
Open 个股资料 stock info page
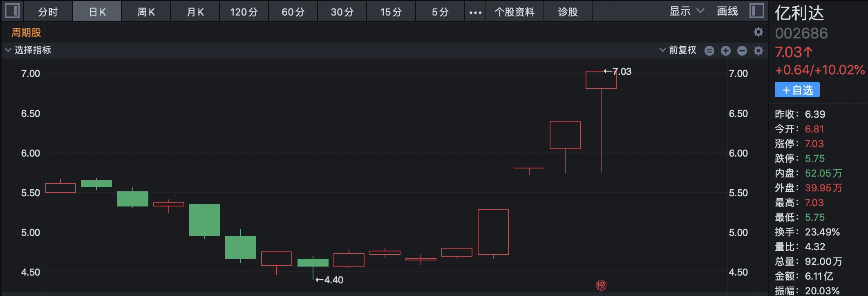[x=515, y=12]
